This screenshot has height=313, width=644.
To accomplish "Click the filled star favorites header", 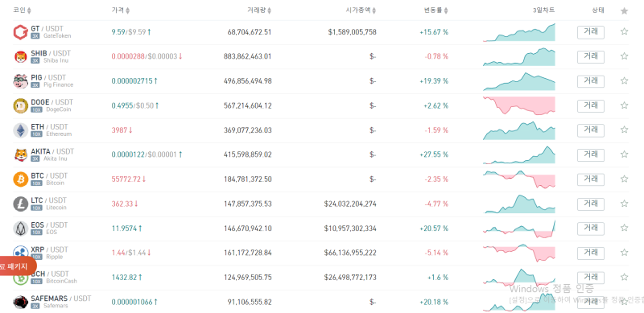I will click(625, 10).
